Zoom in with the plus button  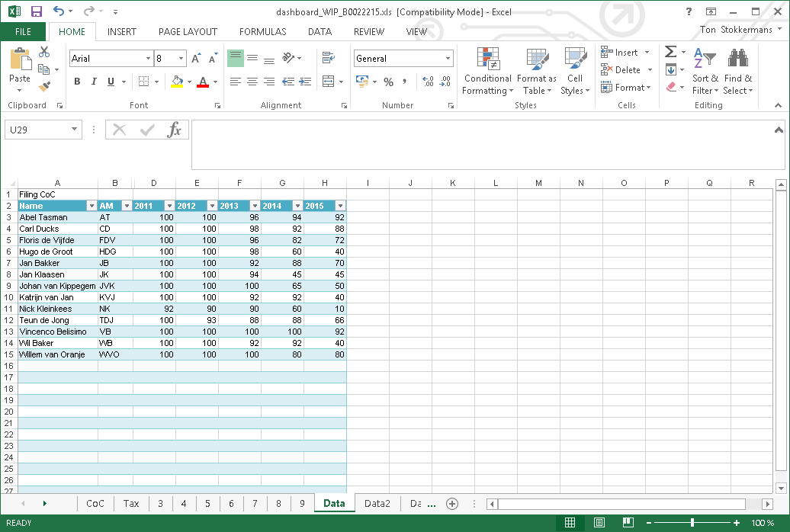737,523
